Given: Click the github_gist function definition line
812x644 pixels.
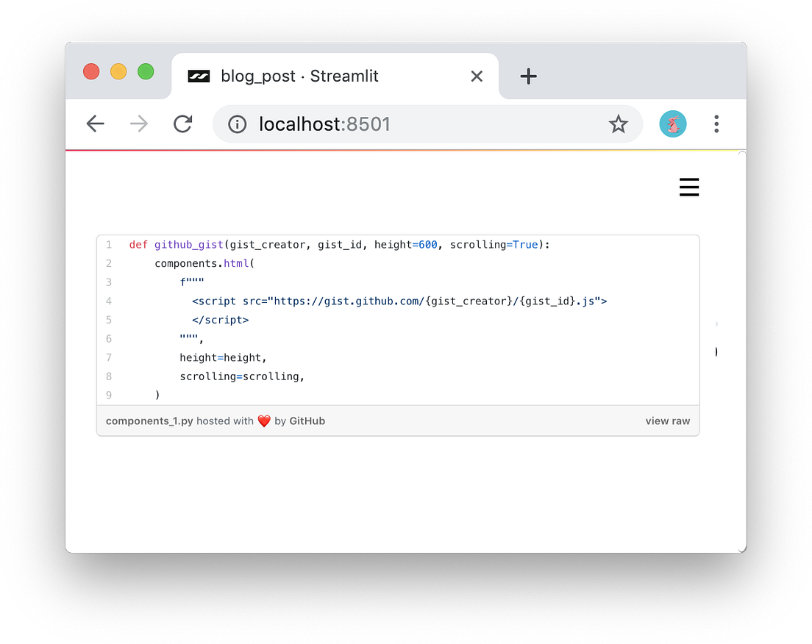Looking at the screenshot, I should coord(338,244).
